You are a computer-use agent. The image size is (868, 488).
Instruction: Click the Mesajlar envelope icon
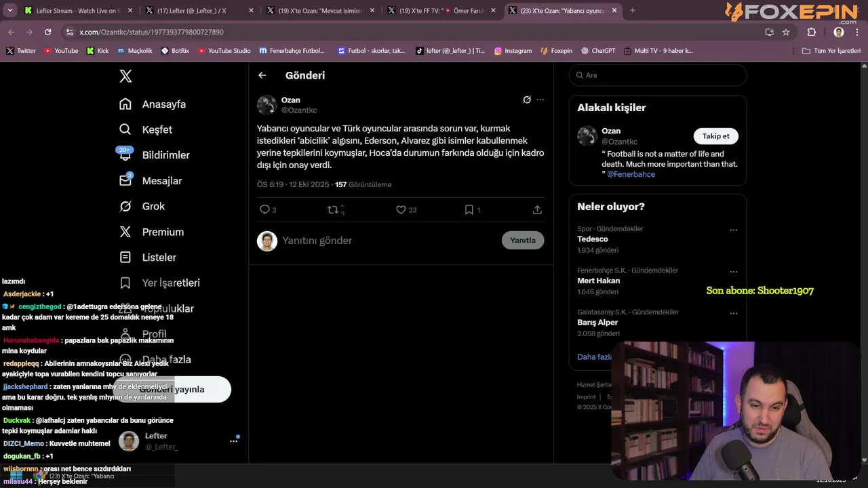125,180
